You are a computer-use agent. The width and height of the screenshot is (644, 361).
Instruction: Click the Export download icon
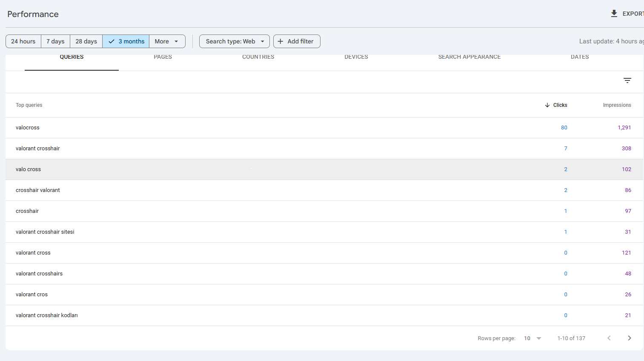click(614, 14)
